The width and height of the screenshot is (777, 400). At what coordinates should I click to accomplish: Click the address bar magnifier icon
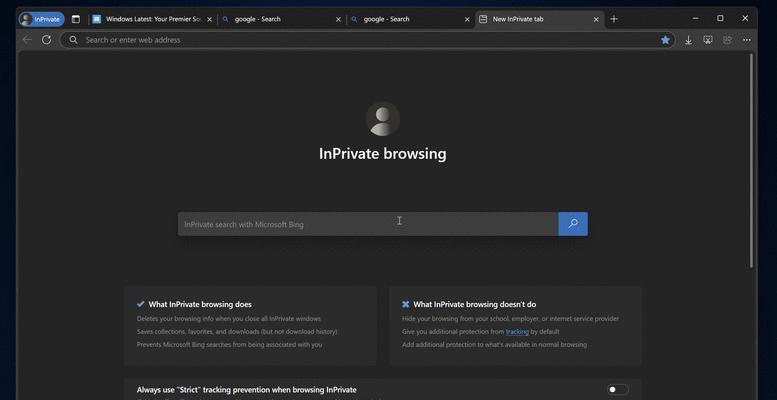pyautogui.click(x=73, y=40)
